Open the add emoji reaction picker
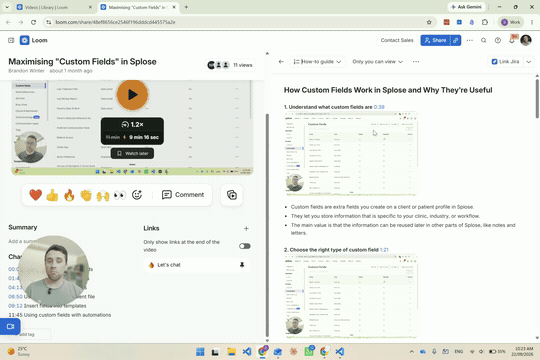 click(x=137, y=195)
